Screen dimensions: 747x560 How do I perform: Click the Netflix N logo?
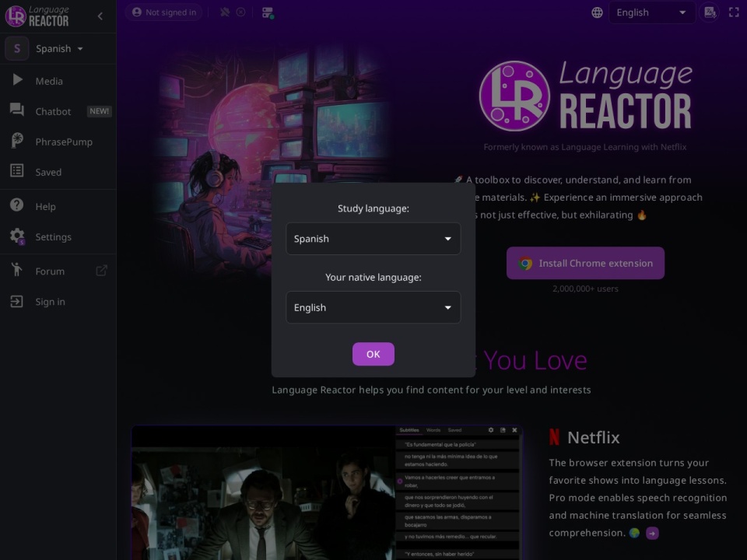pos(554,437)
